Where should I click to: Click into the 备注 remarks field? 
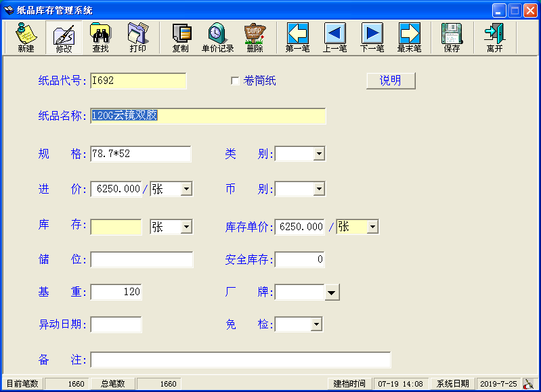240,360
